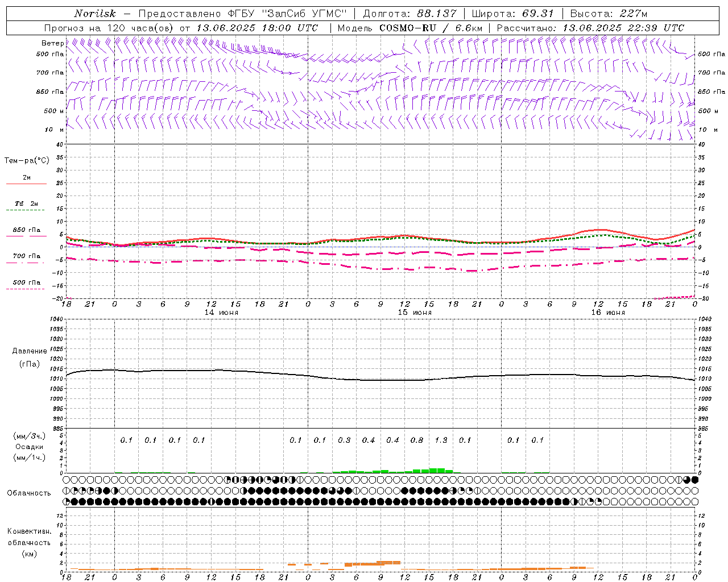The width and height of the screenshot is (728, 582).
Task: Click the 0.3 precipitation value
Action: [344, 440]
